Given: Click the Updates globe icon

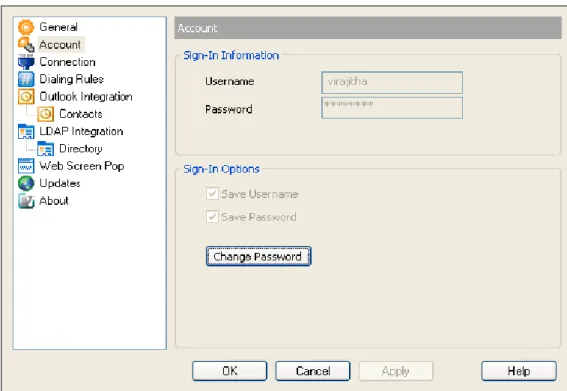Looking at the screenshot, I should 26,183.
